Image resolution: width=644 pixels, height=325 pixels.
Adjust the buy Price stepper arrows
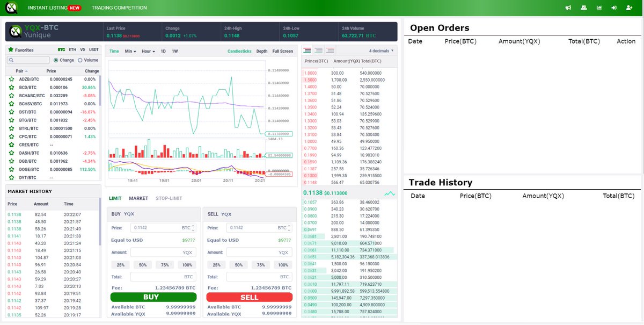[194, 228]
